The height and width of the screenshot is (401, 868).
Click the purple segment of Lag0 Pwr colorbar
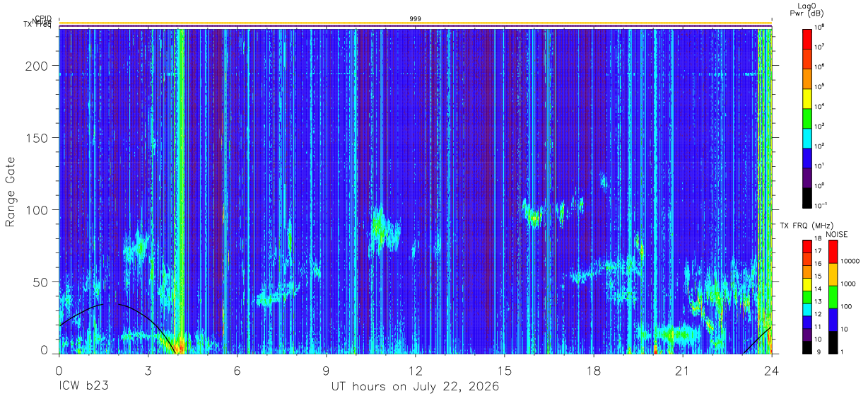(x=807, y=177)
